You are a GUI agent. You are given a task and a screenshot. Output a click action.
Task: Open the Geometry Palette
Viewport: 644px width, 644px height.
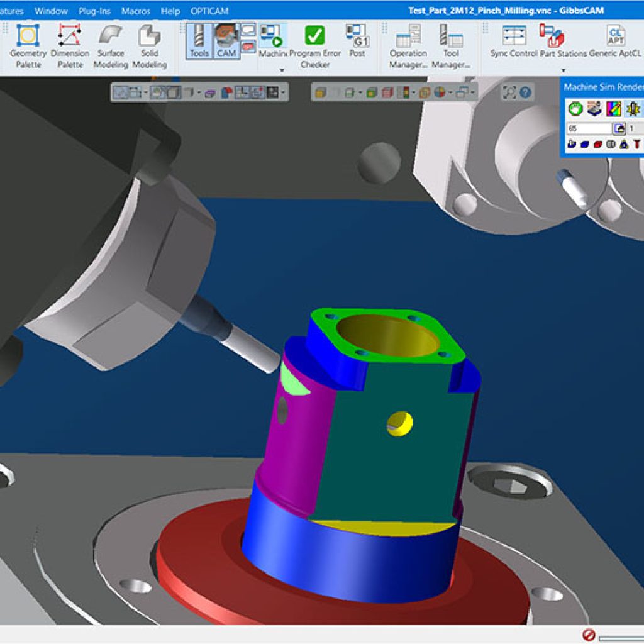tap(28, 44)
